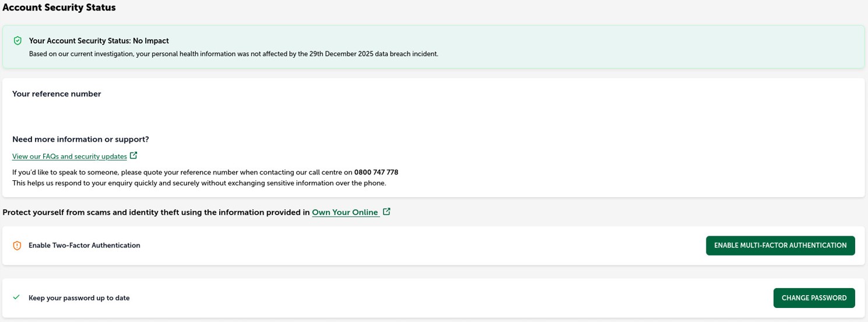Open the FAQs and security updates link
Screen dimensions: 868x322
pyautogui.click(x=69, y=156)
